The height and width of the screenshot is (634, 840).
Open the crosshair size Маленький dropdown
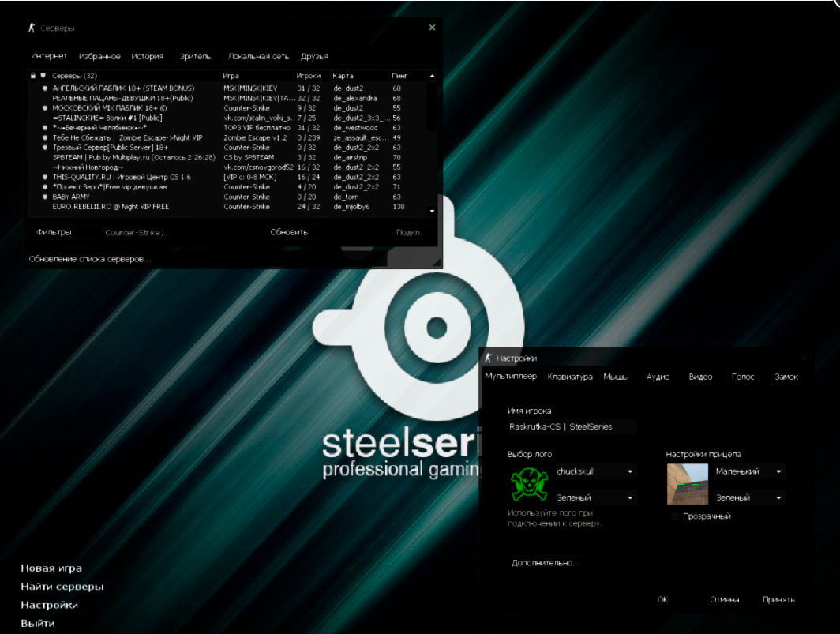749,471
